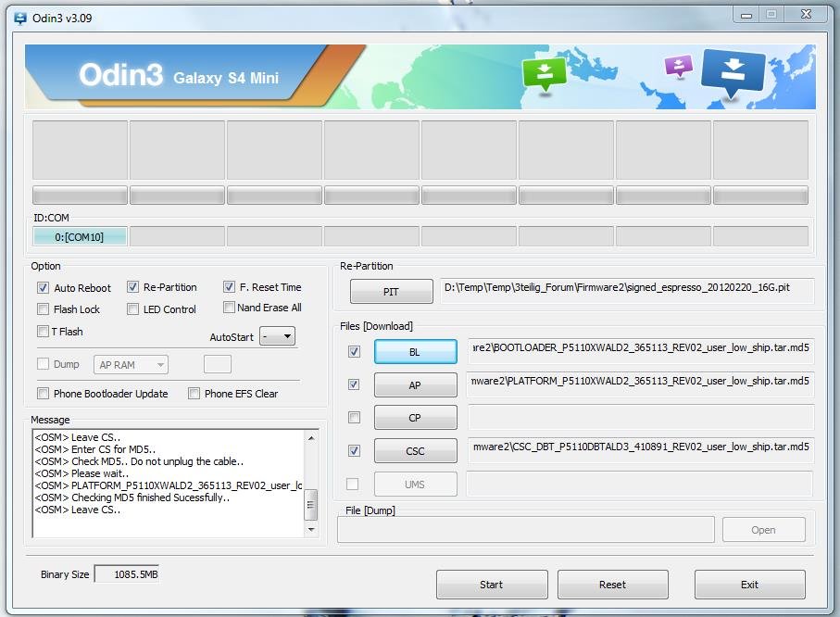Click the Reset button

click(x=613, y=585)
